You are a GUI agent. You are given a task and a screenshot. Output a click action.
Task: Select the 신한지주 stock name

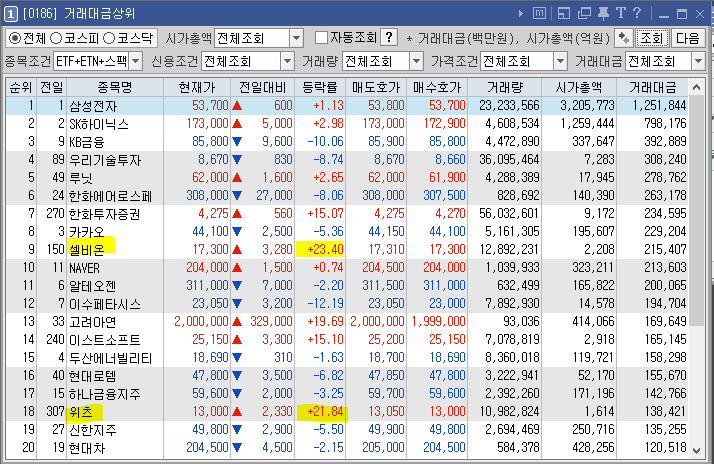coord(92,430)
